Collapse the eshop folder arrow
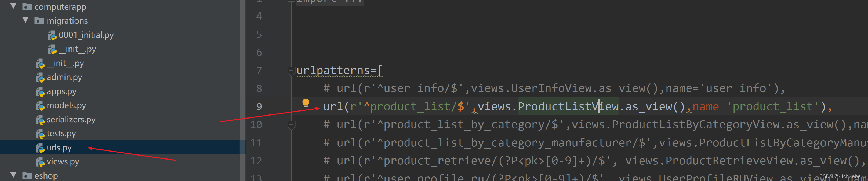 pyautogui.click(x=13, y=175)
